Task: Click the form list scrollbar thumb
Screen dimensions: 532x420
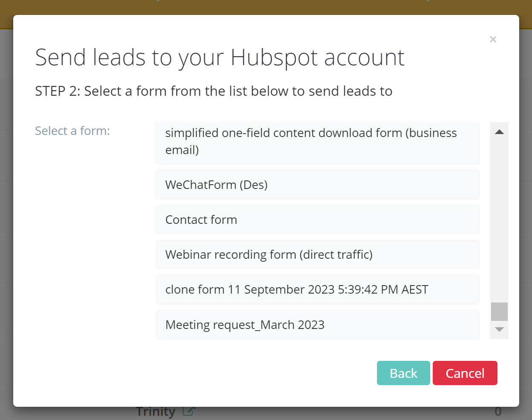Action: [x=499, y=311]
